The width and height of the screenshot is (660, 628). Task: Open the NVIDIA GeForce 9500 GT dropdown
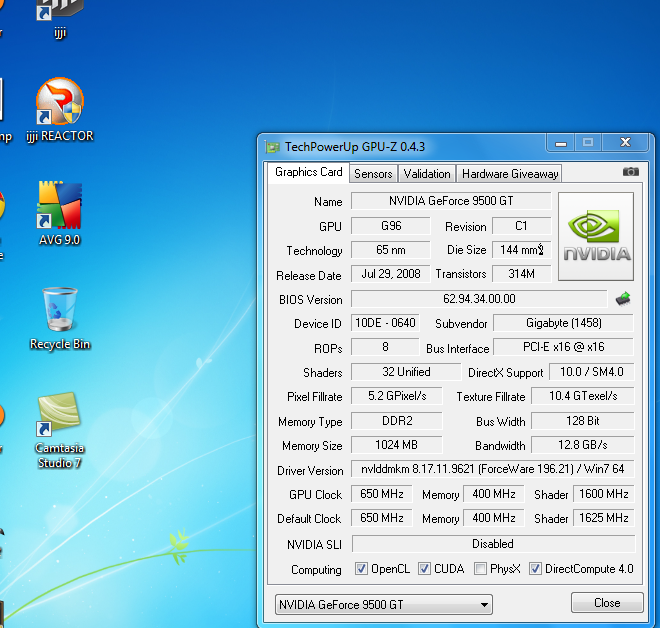pyautogui.click(x=383, y=605)
